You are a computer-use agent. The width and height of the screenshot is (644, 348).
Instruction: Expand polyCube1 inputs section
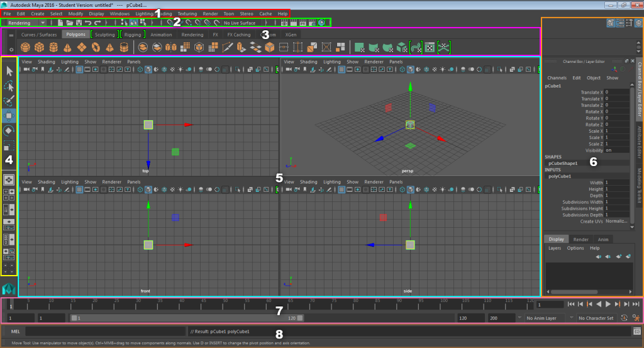pyautogui.click(x=560, y=176)
